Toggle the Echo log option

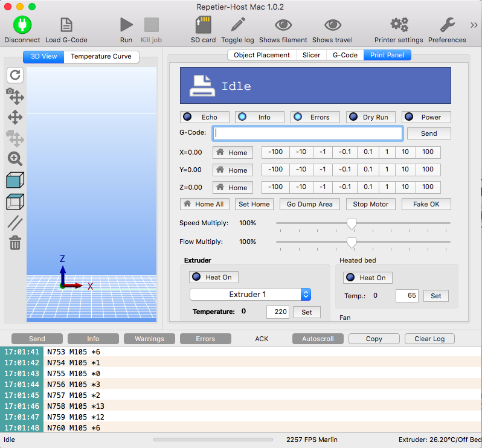coord(204,117)
